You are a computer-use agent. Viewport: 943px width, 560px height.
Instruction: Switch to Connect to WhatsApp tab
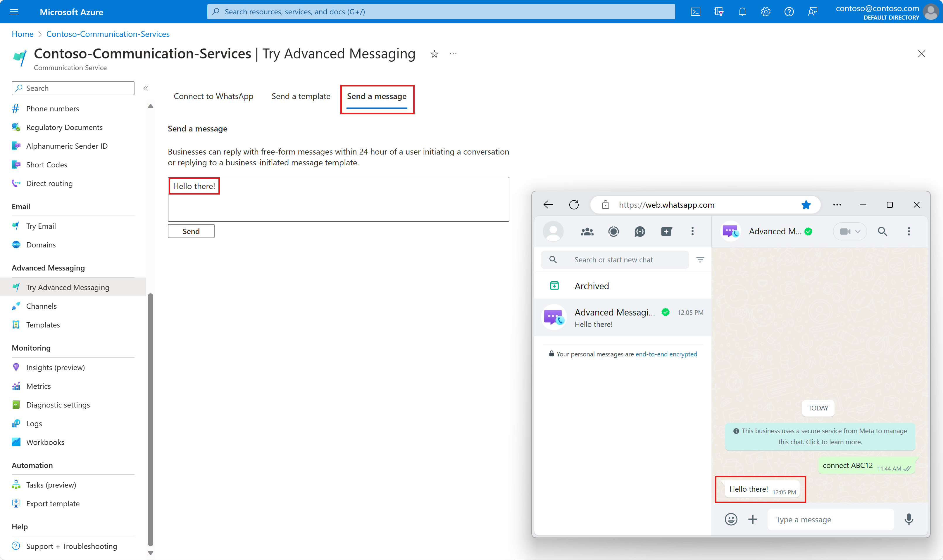[x=213, y=96]
